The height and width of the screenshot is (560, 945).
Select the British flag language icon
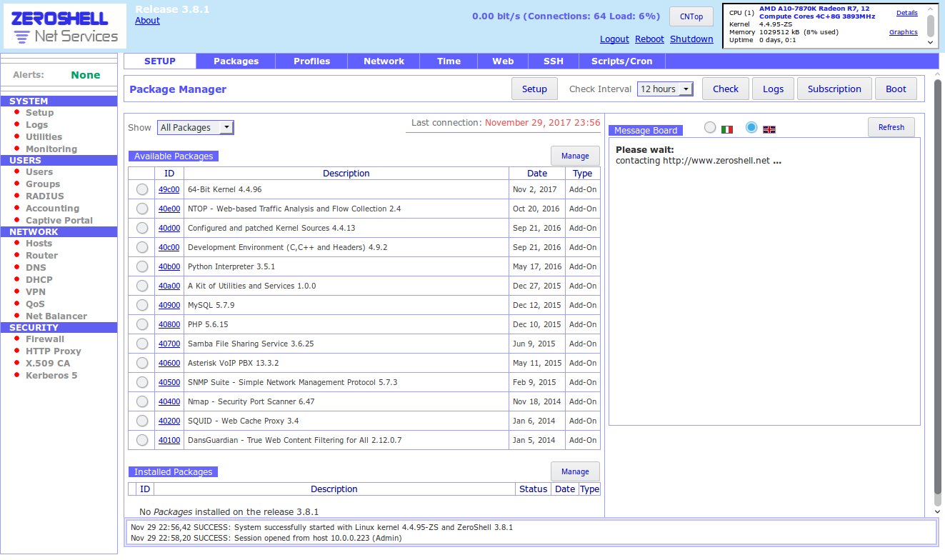tap(769, 129)
